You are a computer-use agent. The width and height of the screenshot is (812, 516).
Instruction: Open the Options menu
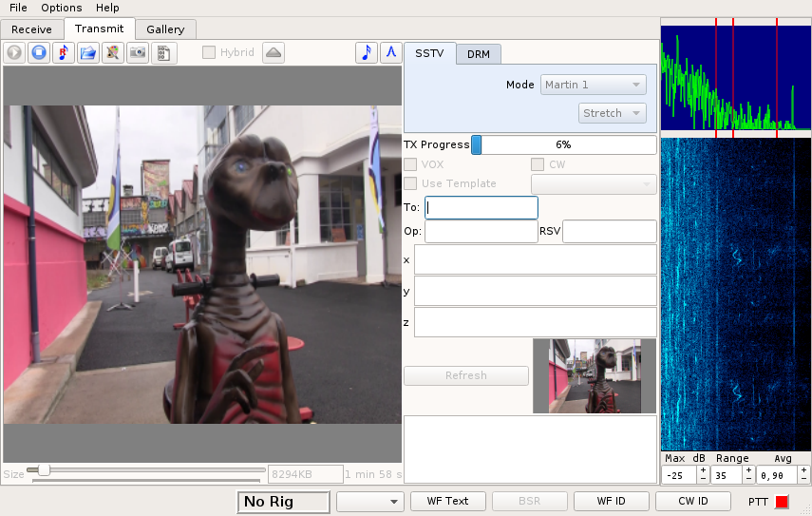pyautogui.click(x=62, y=8)
